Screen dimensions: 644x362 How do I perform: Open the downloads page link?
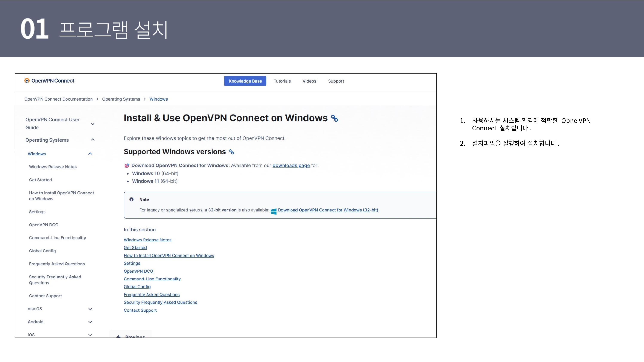tap(291, 166)
